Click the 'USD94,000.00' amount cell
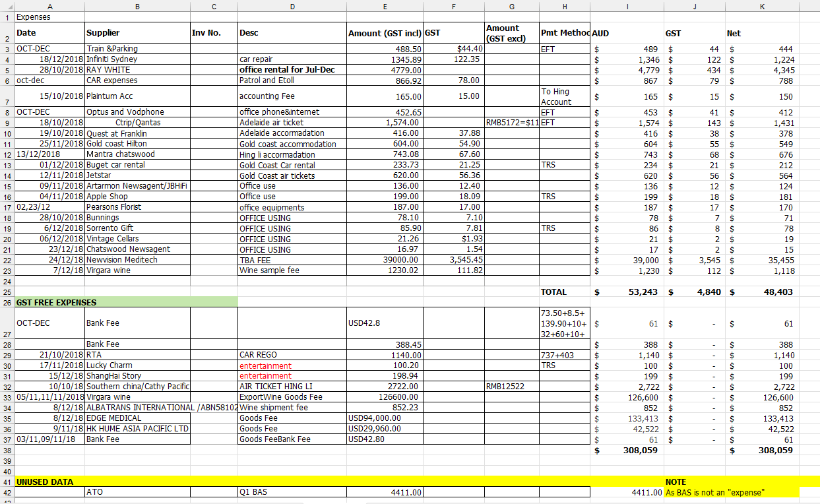This screenshot has width=820, height=504. pyautogui.click(x=385, y=418)
